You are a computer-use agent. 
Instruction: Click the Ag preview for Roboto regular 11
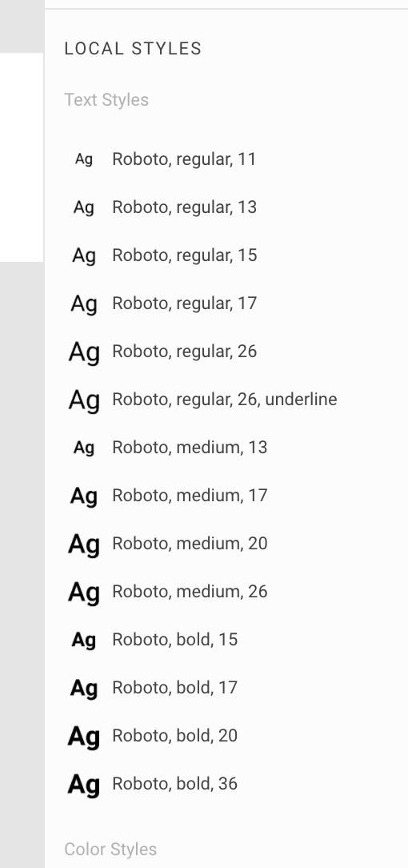pos(84,160)
